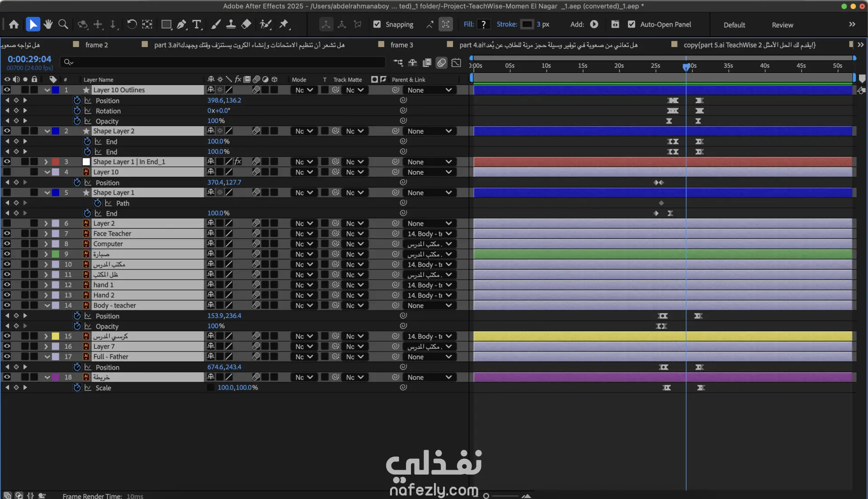The image size is (868, 499).
Task: Select the Default workspace
Action: pyautogui.click(x=734, y=25)
